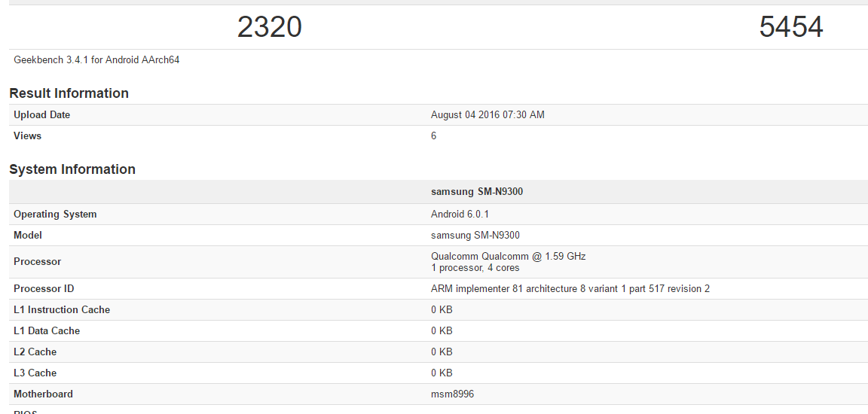Screen dimensions: 868x414
Task: Select the Operating System row label
Action: pos(55,215)
